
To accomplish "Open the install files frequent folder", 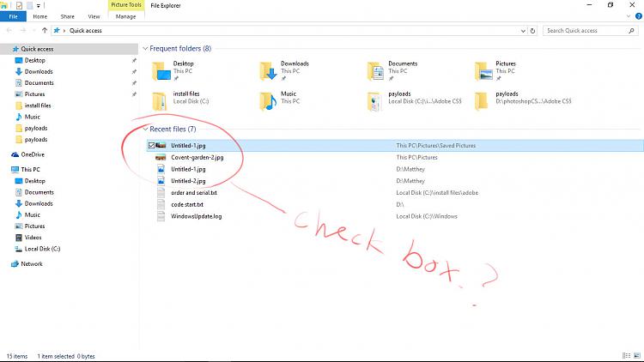I will pos(180,101).
